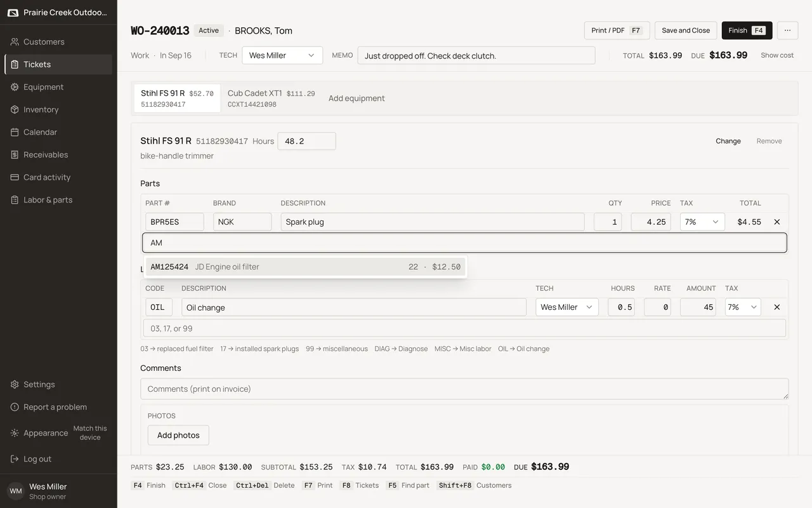Click the Log out icon

15,459
